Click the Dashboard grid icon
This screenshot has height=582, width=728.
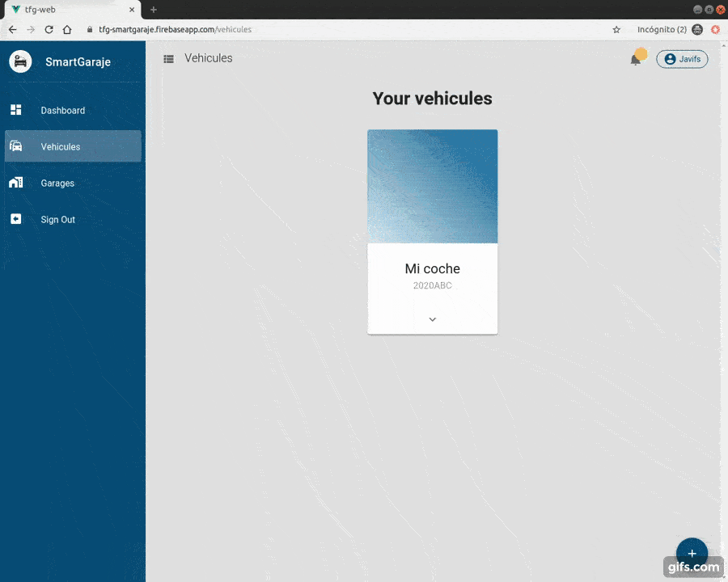[x=16, y=110]
